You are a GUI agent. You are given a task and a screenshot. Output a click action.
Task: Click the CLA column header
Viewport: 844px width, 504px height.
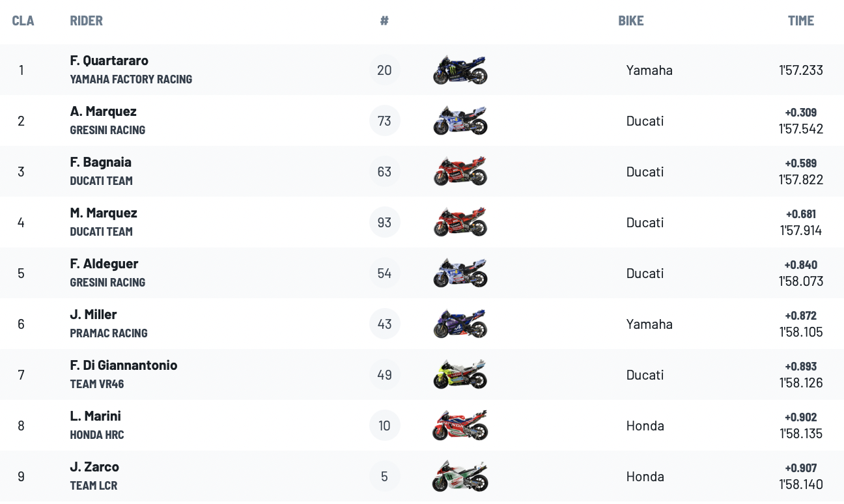coord(23,21)
